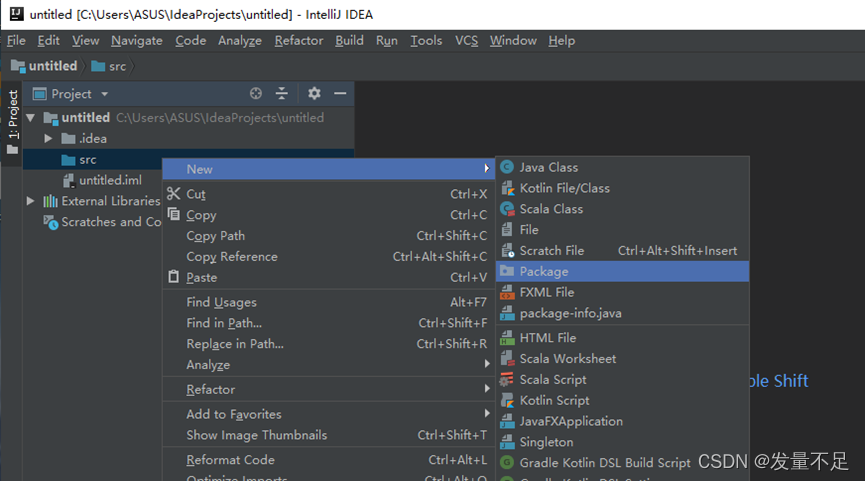This screenshot has width=865, height=481.
Task: Open the Run menu
Action: tap(387, 41)
